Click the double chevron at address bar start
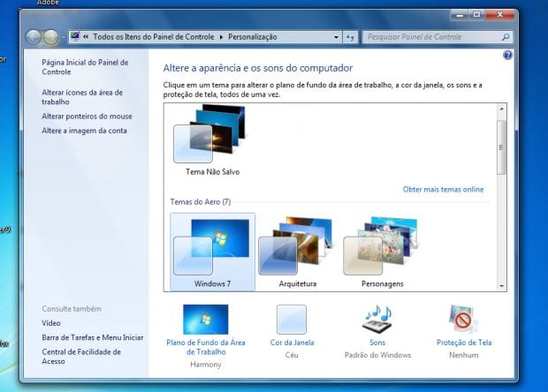Screen dimensions: 548x392 [86, 36]
